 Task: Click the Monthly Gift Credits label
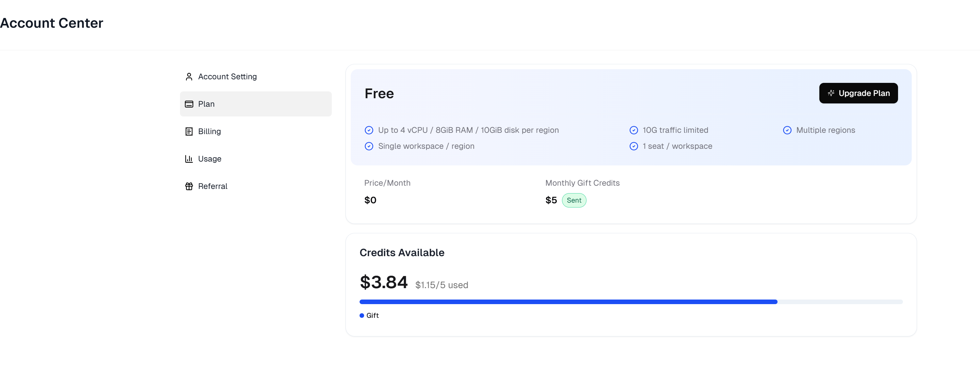pyautogui.click(x=583, y=183)
